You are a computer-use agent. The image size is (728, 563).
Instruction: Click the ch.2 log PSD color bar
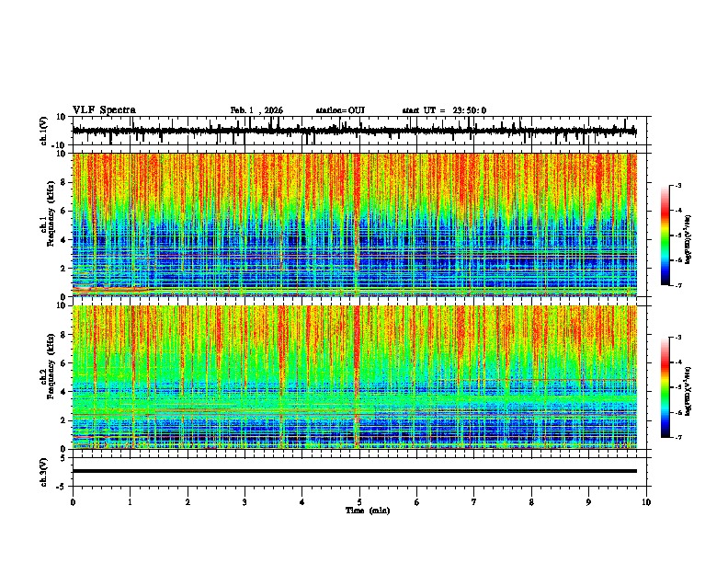tap(665, 387)
